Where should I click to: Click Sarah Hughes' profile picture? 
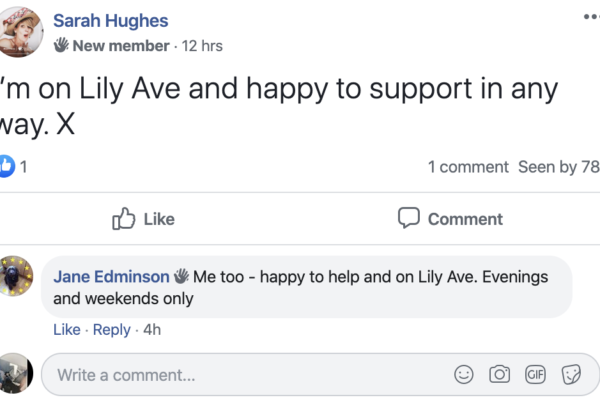point(21,30)
